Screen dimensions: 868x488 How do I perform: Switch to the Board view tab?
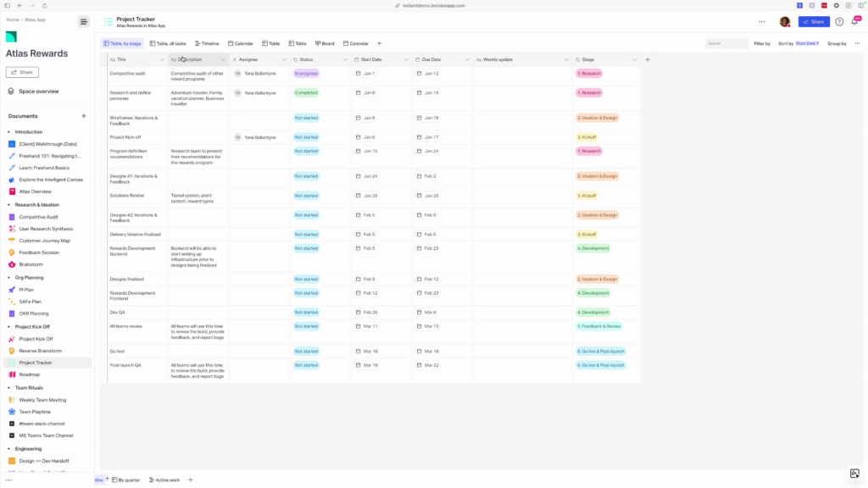click(x=325, y=43)
